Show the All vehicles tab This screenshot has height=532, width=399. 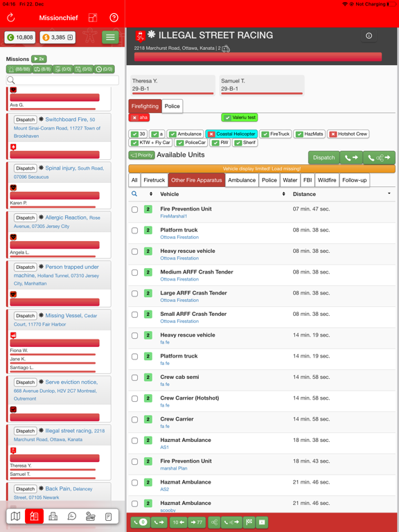(x=134, y=180)
